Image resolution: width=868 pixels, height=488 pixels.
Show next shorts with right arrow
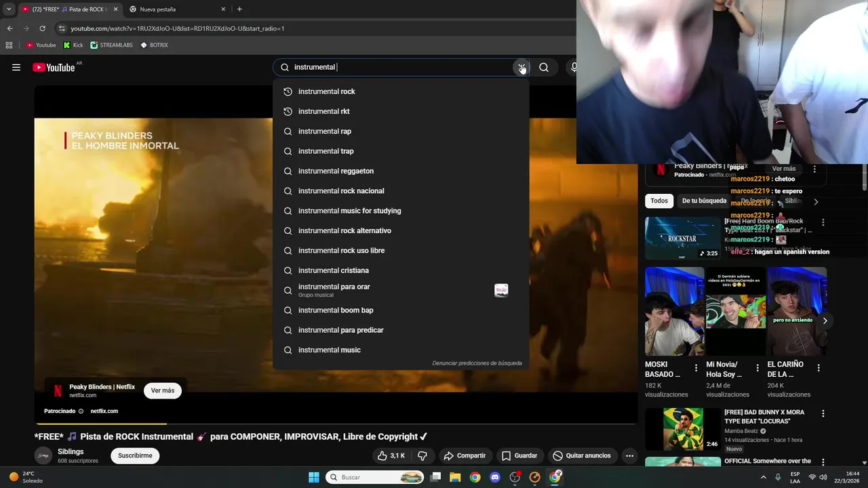tap(825, 321)
